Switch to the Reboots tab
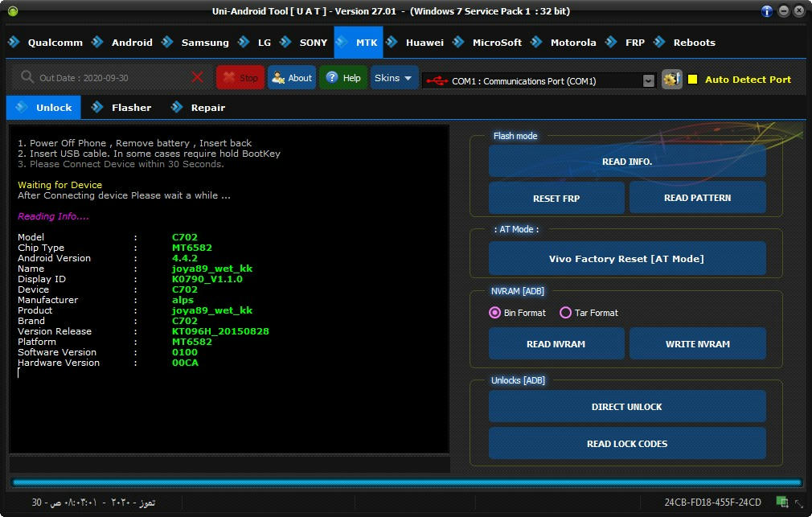Viewport: 812px width, 517px height. click(685, 43)
